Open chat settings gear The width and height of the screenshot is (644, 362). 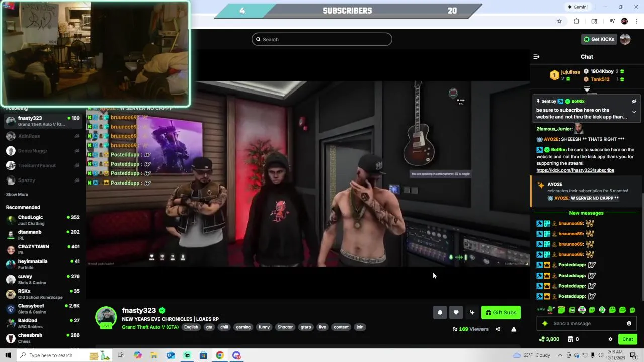pos(610,339)
